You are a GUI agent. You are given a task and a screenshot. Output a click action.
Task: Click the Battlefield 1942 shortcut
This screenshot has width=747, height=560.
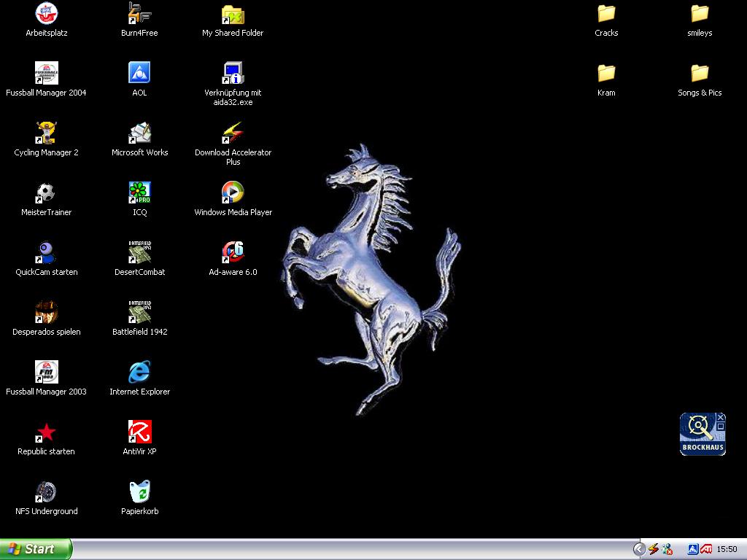(139, 313)
